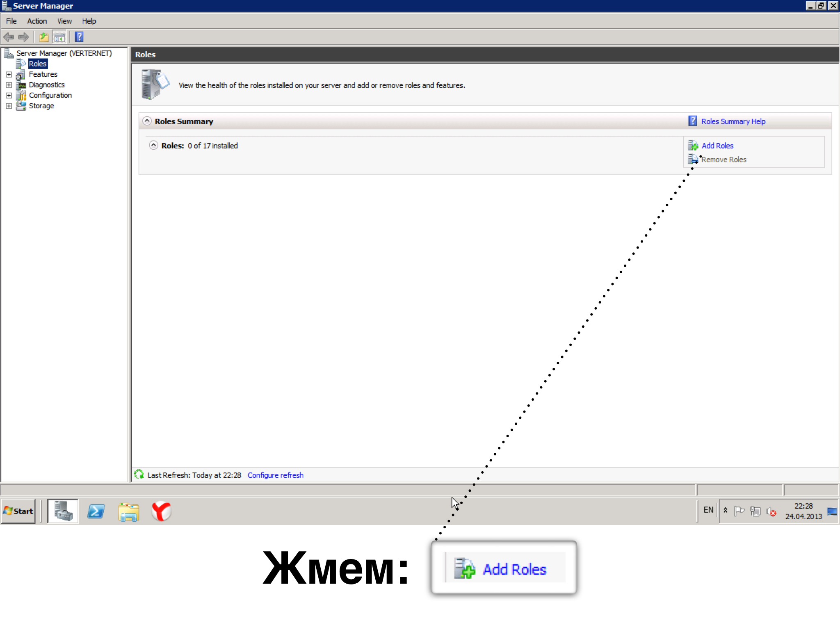Screen dimensions: 840x630
Task: Click the Configure refresh link
Action: click(x=275, y=475)
